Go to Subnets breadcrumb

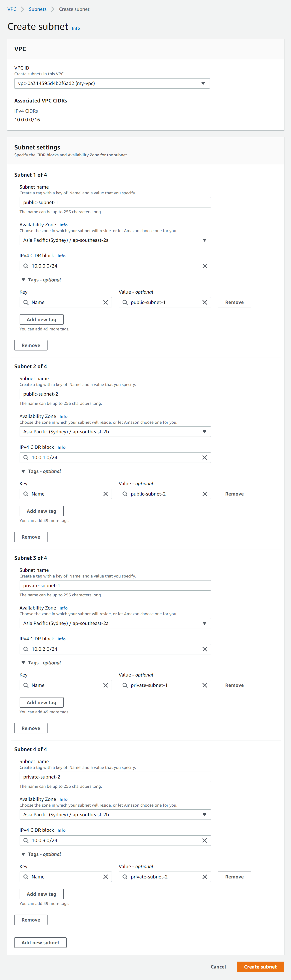pyautogui.click(x=38, y=9)
